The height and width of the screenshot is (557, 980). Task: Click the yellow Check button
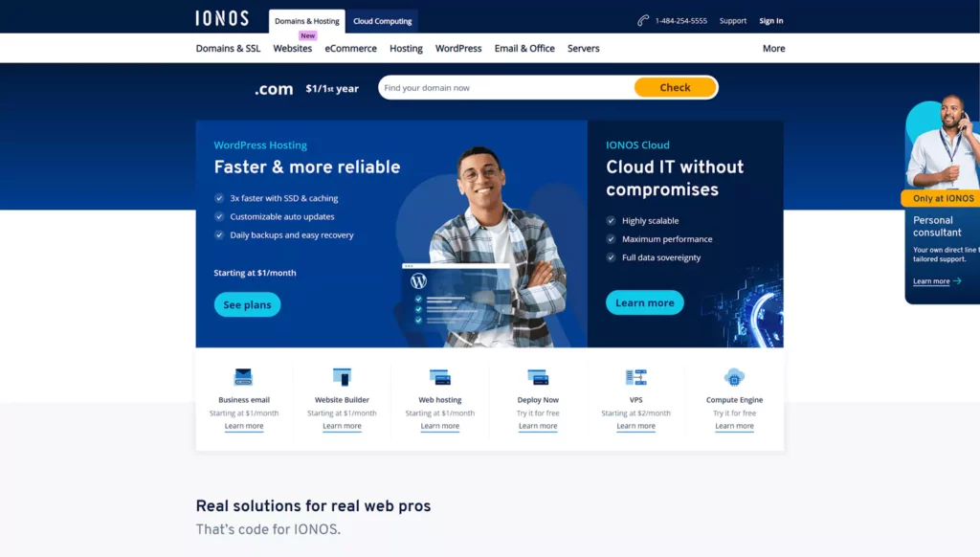[675, 87]
